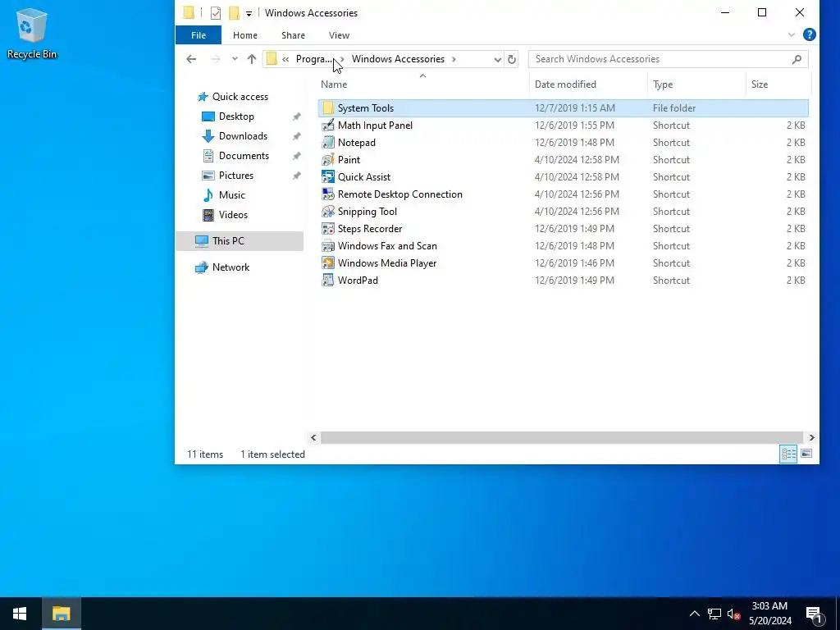The height and width of the screenshot is (630, 840).
Task: Click the Progra... breadcrumb segment
Action: coord(314,59)
